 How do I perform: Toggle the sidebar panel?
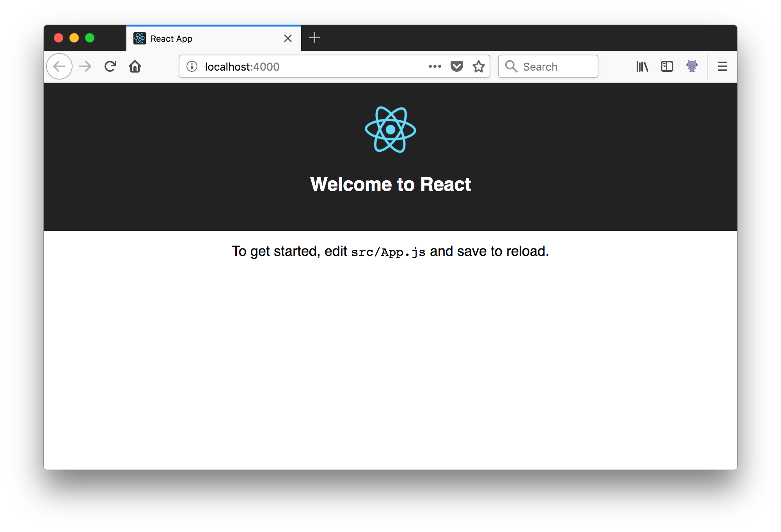click(x=667, y=66)
